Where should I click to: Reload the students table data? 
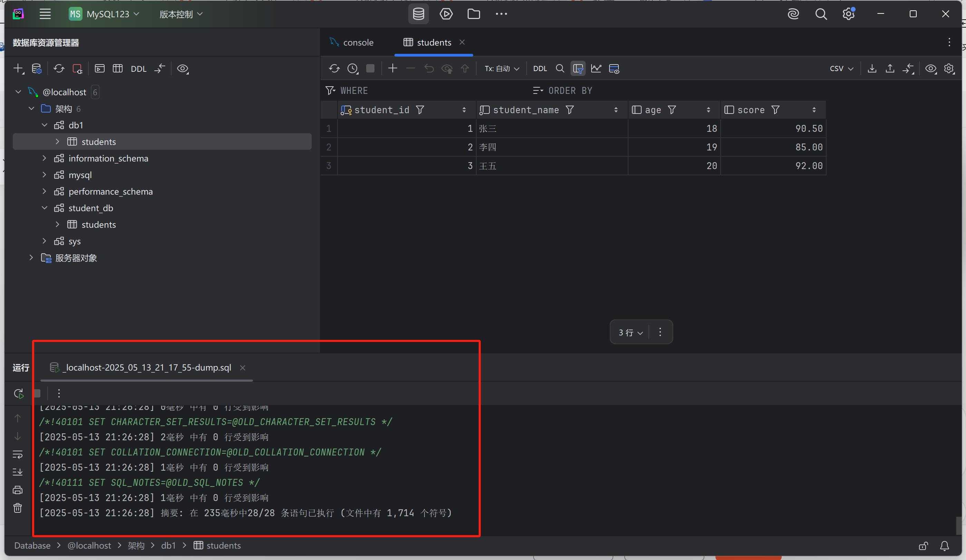(x=334, y=69)
